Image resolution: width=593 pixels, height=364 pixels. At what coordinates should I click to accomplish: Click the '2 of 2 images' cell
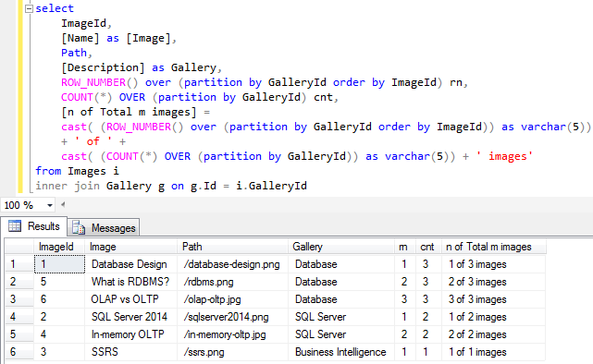[493, 334]
